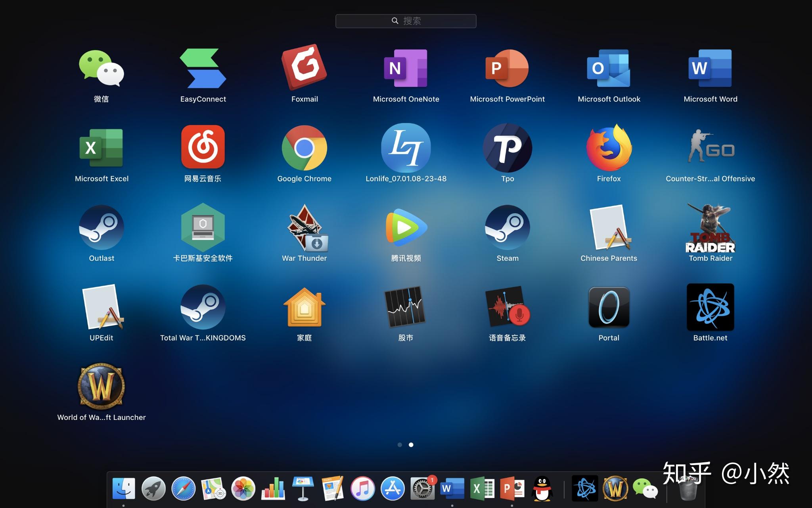Open Google Chrome
Screen dimensions: 812x508
(x=304, y=148)
